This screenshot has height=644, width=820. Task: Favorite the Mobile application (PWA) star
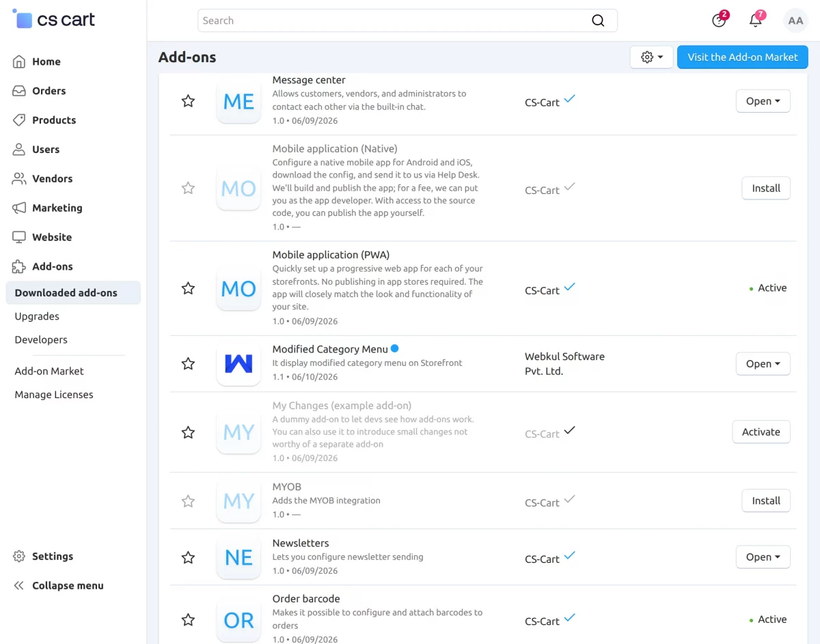pyautogui.click(x=188, y=288)
